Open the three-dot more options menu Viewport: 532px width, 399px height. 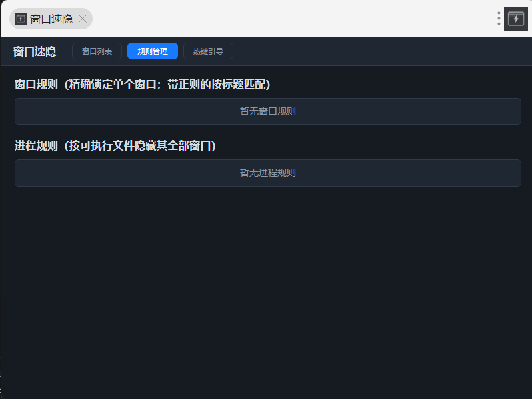499,18
